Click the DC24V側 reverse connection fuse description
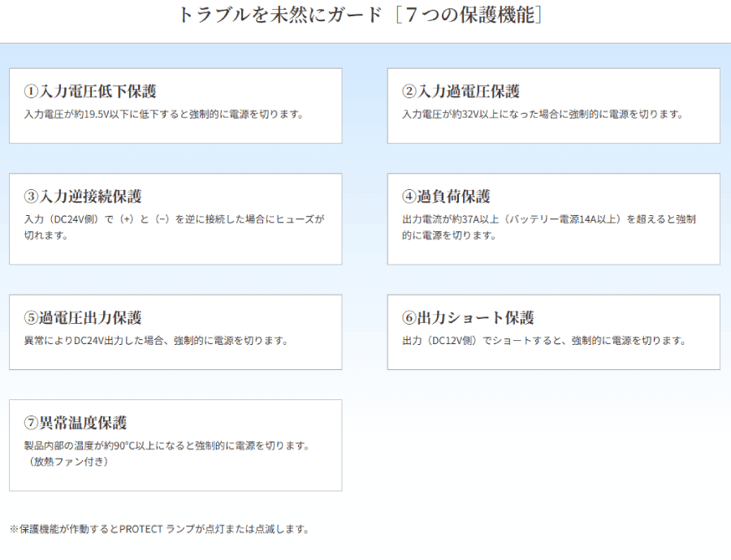 [x=174, y=220]
